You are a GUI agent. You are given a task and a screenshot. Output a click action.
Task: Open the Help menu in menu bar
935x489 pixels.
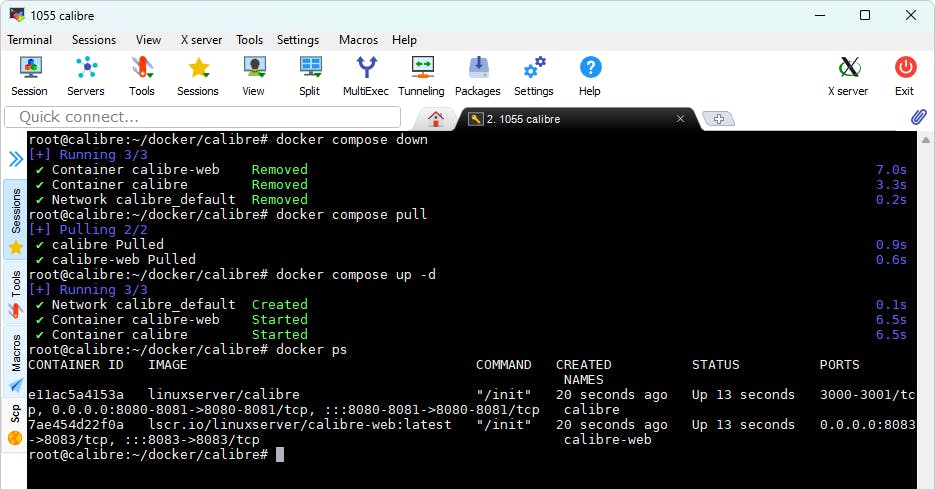tap(404, 40)
